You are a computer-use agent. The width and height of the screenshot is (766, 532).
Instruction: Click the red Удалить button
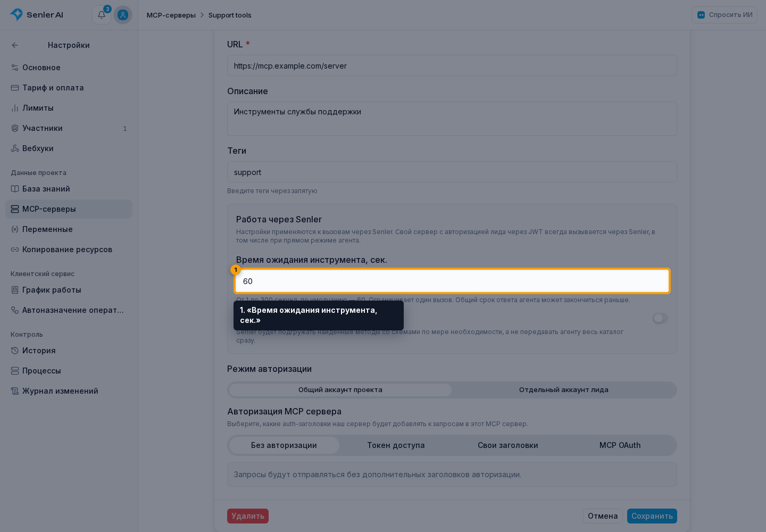[x=248, y=516]
